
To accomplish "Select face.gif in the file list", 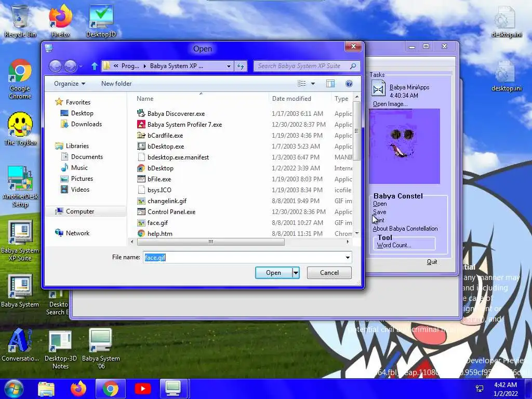I will click(x=157, y=222).
